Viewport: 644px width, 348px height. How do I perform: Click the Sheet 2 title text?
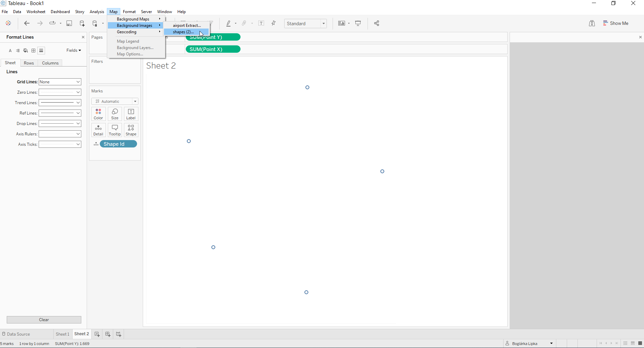coord(161,66)
